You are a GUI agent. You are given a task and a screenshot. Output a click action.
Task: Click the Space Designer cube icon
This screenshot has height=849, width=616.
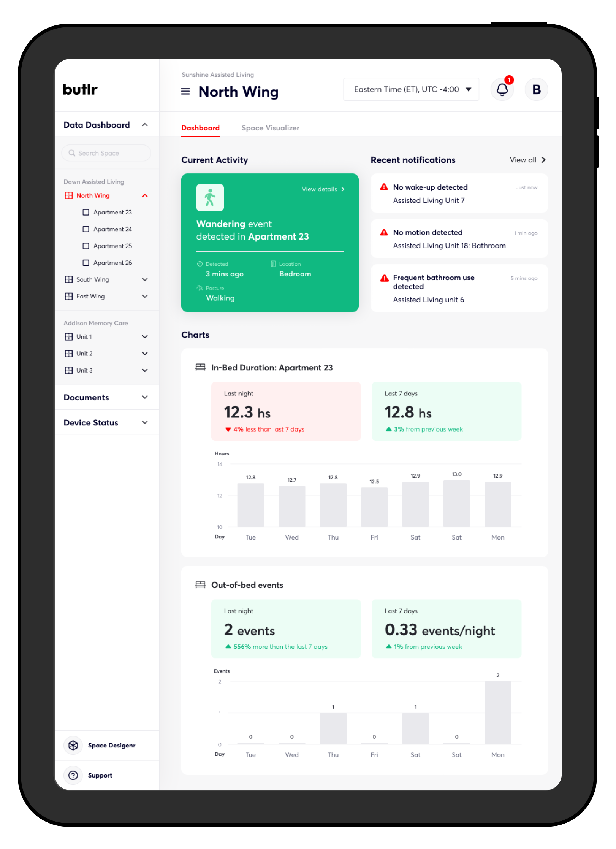point(73,745)
